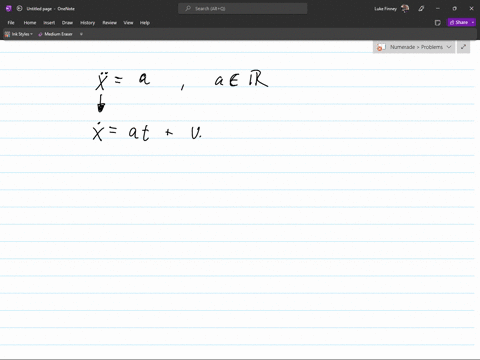Open the Draw tab
Viewport: 480px width, 360px height.
pyautogui.click(x=67, y=23)
